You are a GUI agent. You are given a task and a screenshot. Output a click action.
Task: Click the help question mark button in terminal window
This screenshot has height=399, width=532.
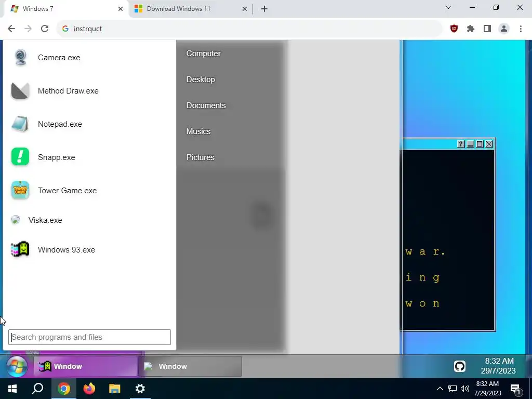tap(460, 144)
